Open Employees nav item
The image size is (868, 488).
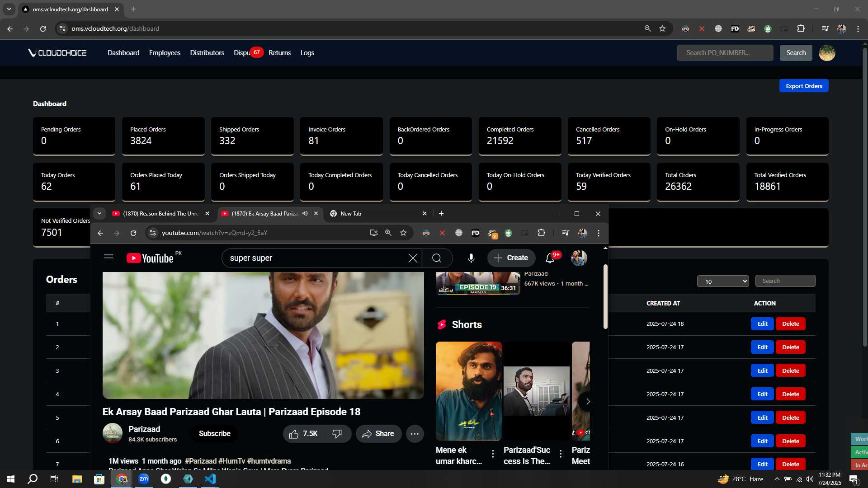click(165, 53)
